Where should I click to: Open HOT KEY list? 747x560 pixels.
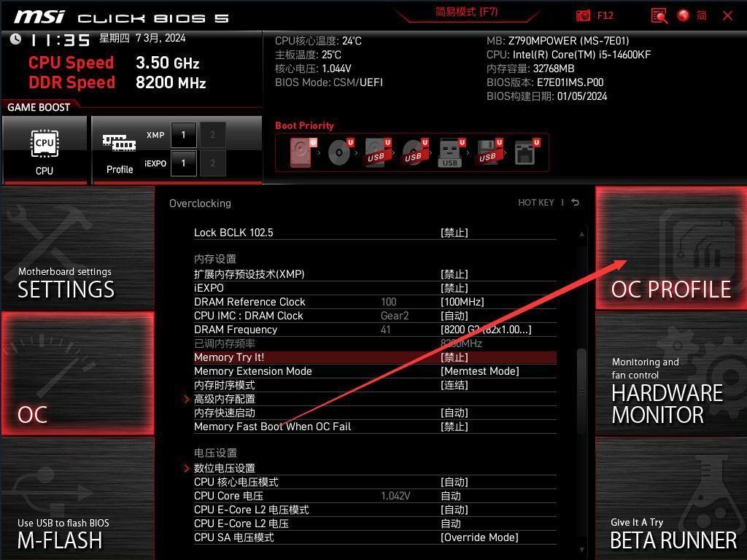coord(536,203)
